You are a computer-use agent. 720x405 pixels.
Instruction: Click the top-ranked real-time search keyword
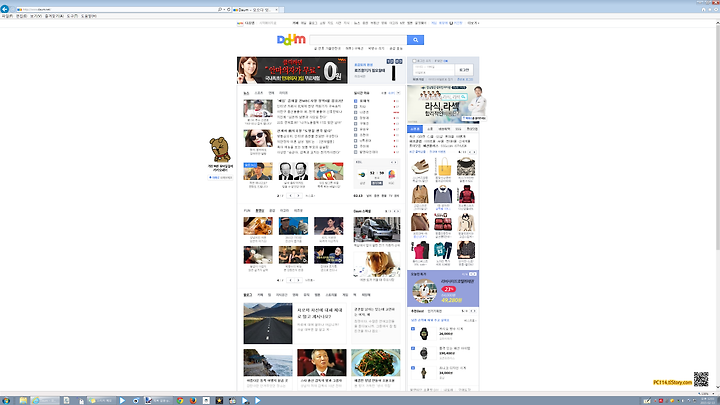[364, 101]
